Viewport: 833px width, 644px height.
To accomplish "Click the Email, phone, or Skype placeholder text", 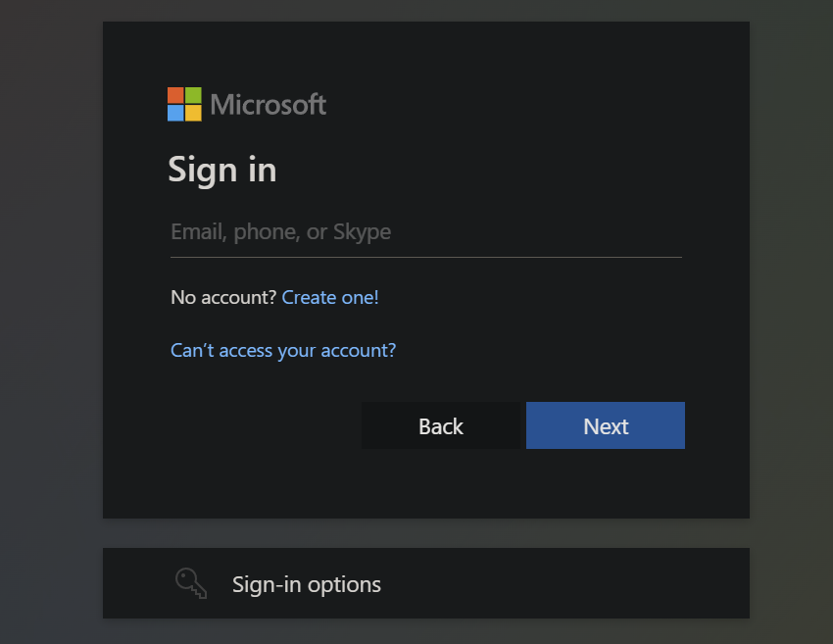I will (x=281, y=231).
